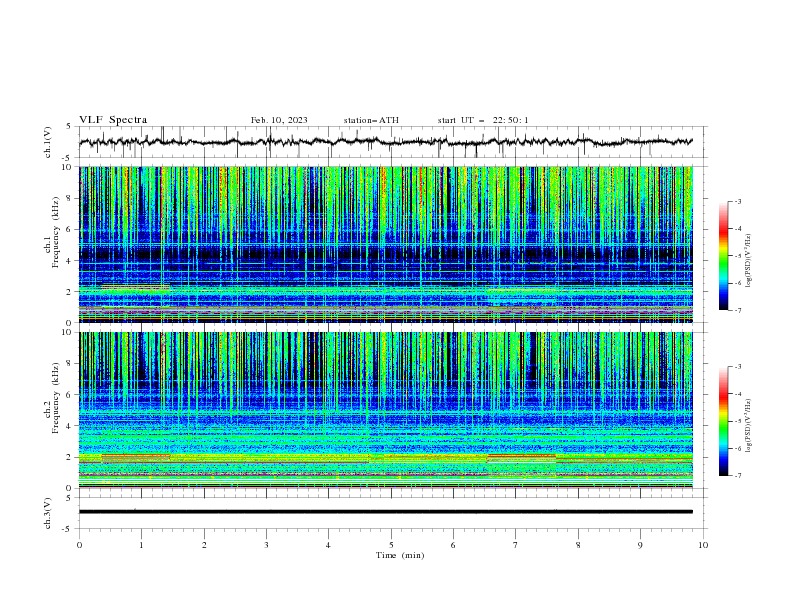Viewport: 792px width, 612px height.
Task: Click the "Time (min)" axis label
Action: point(400,555)
